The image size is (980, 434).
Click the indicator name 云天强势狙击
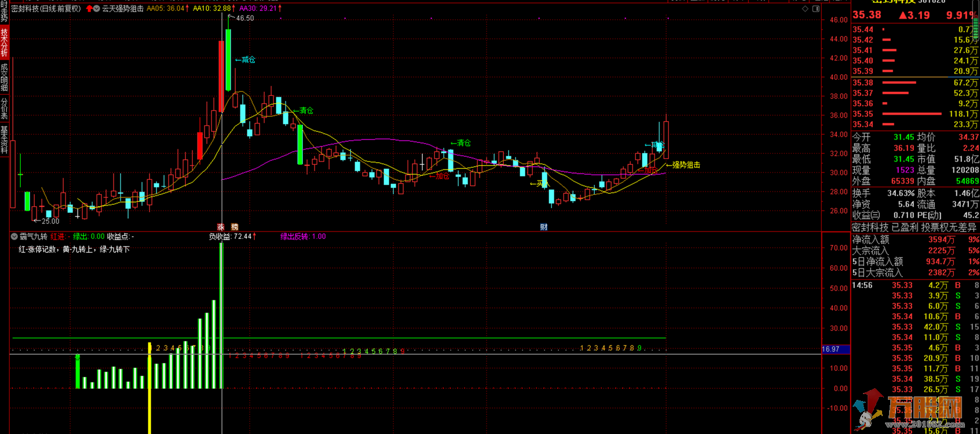[123, 9]
